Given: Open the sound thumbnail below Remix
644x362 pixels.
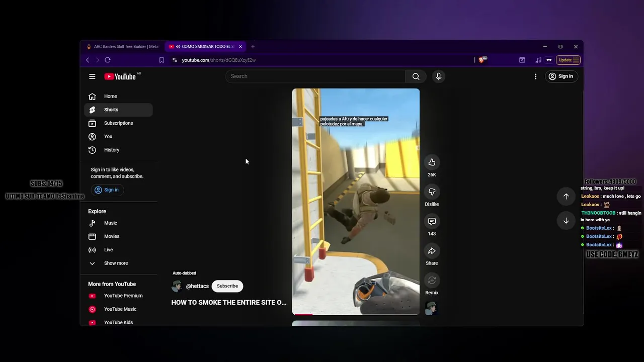Looking at the screenshot, I should [431, 308].
